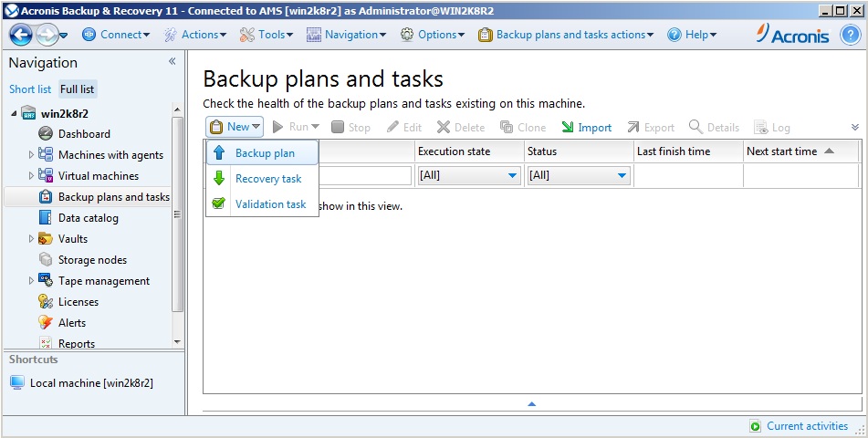
Task: Expand Virtual machines node
Action: pyautogui.click(x=31, y=176)
